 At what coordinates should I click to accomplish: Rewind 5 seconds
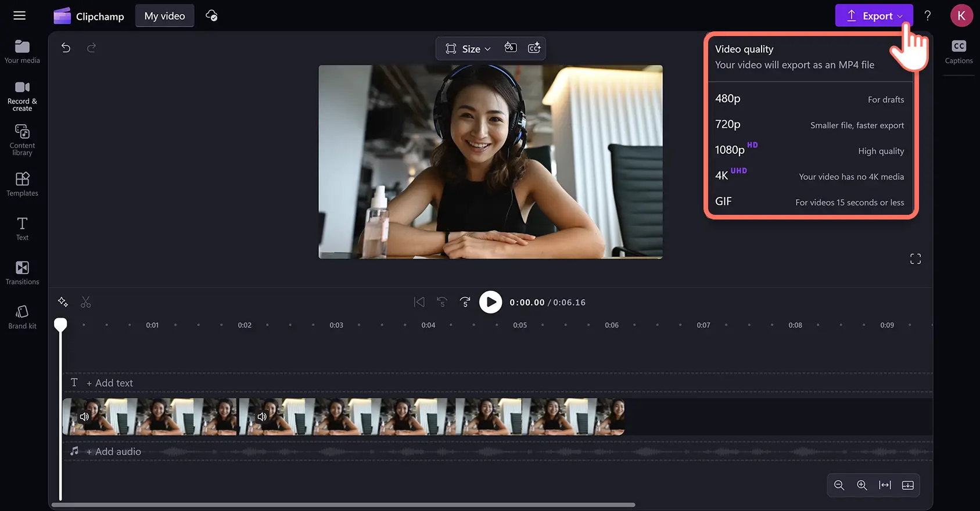(x=442, y=302)
